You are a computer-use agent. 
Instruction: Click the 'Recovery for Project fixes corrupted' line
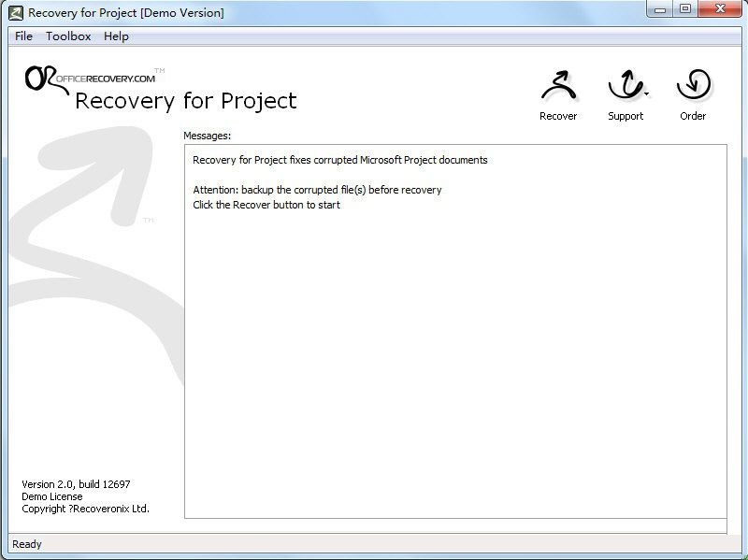point(340,160)
